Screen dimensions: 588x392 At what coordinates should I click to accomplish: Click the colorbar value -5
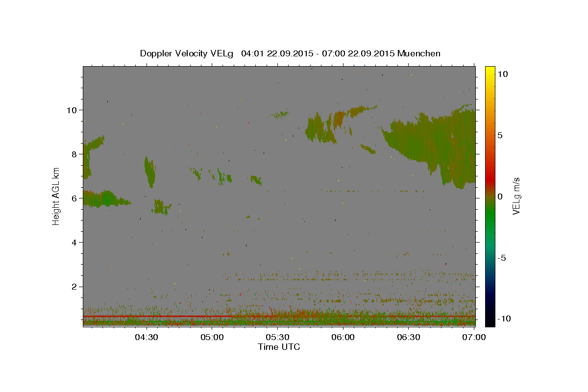click(x=502, y=258)
